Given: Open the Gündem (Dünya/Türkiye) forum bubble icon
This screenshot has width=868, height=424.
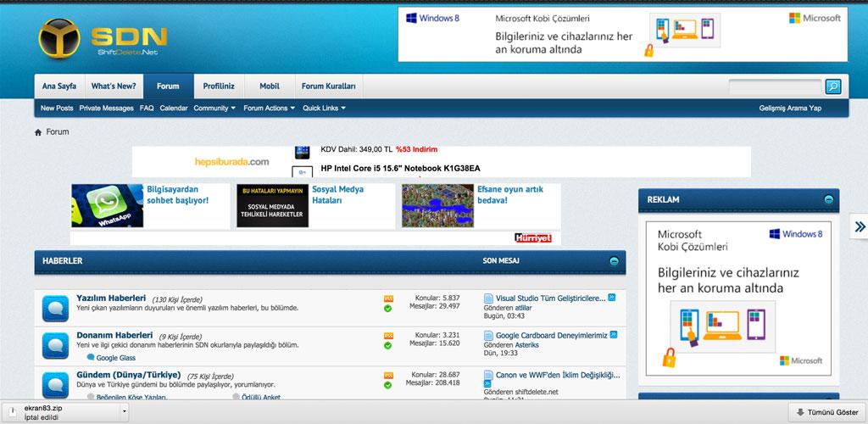Looking at the screenshot, I should [55, 385].
